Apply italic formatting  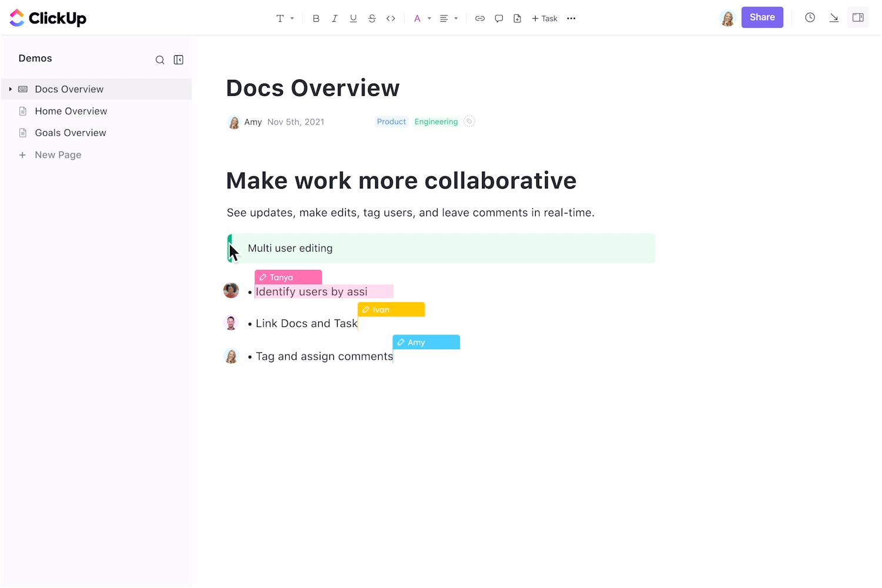coord(335,18)
